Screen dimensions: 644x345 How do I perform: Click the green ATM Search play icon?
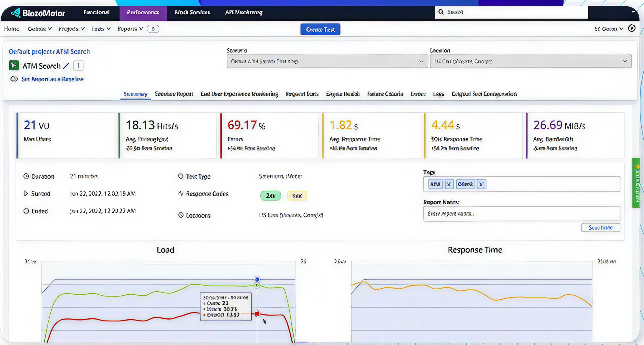click(x=14, y=66)
